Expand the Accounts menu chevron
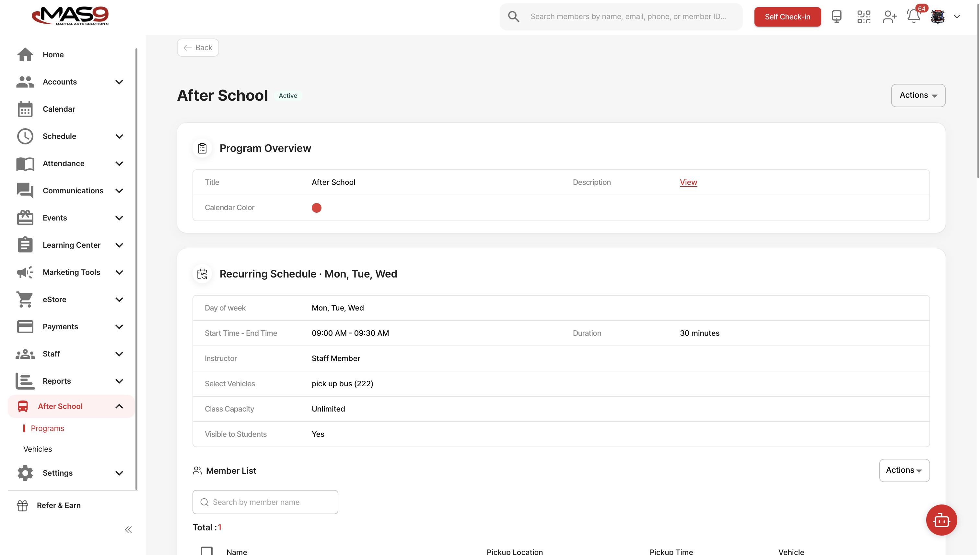The height and width of the screenshot is (555, 980). click(x=119, y=82)
